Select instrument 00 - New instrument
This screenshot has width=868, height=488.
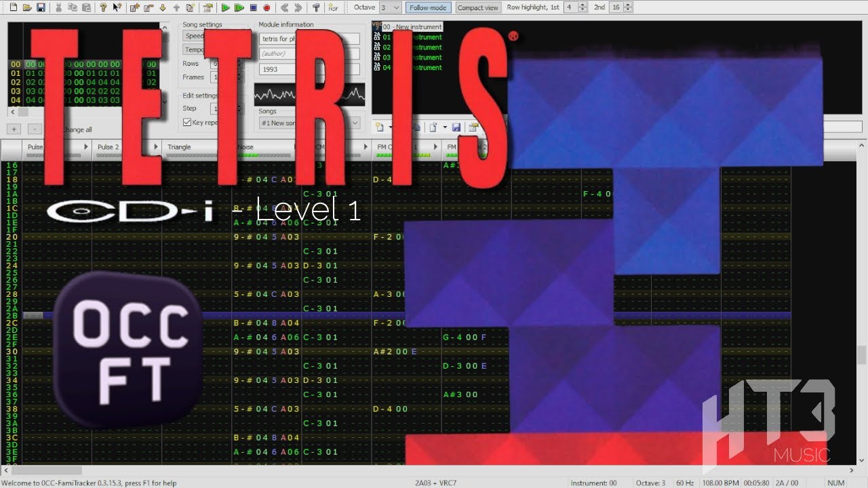coord(411,26)
